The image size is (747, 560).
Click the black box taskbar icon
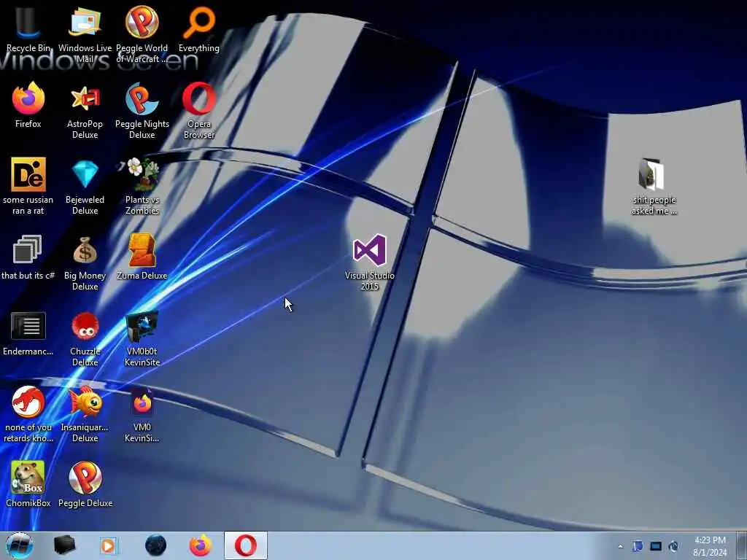[x=64, y=545]
